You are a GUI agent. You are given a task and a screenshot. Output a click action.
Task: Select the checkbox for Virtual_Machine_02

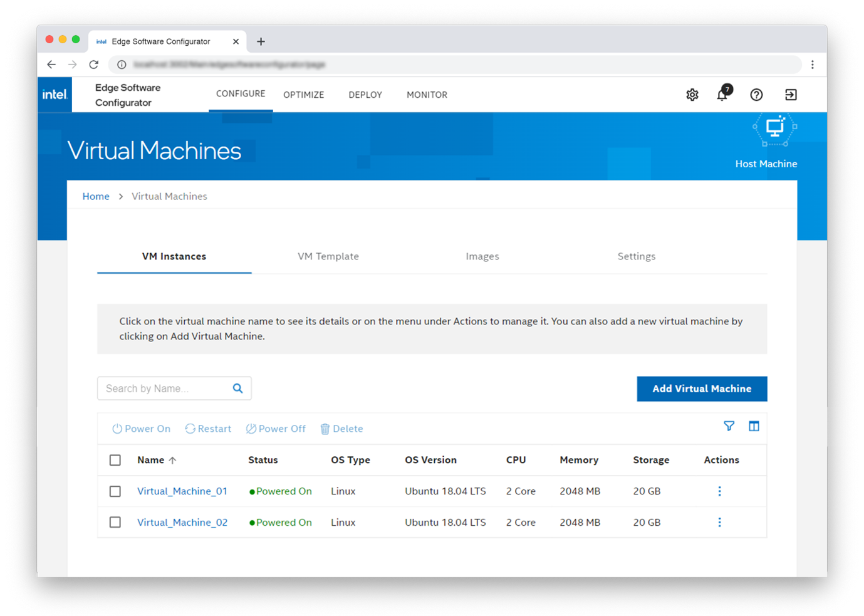point(115,522)
